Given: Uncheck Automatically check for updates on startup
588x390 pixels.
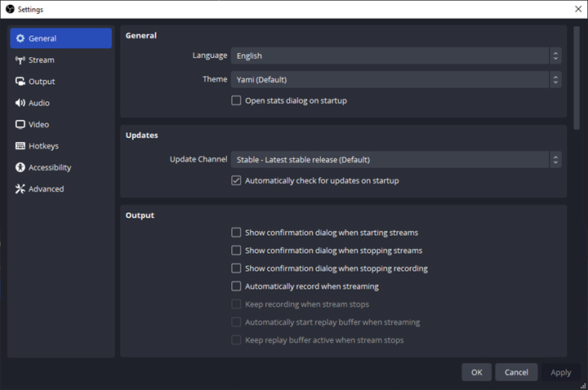Looking at the screenshot, I should 237,181.
